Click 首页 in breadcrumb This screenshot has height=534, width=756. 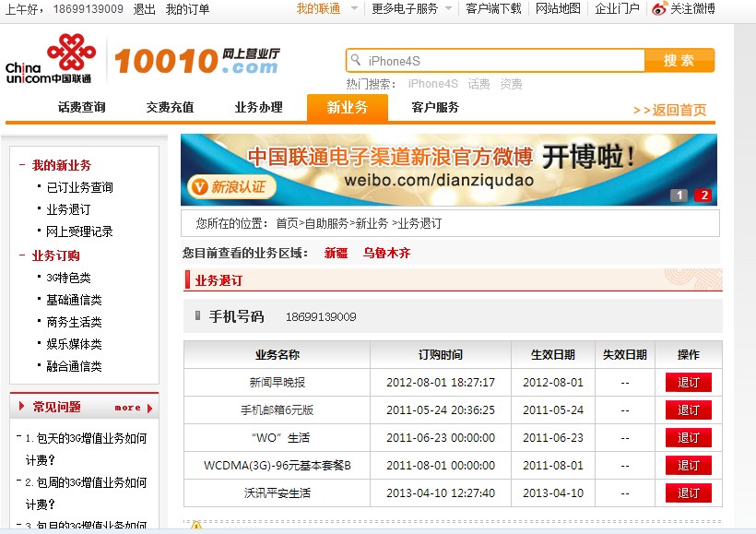click(x=287, y=223)
